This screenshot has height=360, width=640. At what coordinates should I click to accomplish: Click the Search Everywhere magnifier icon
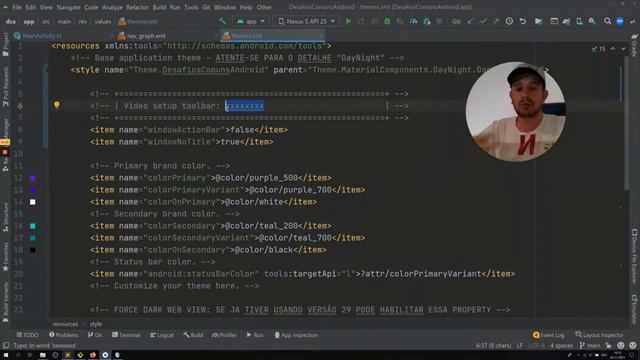[x=607, y=21]
